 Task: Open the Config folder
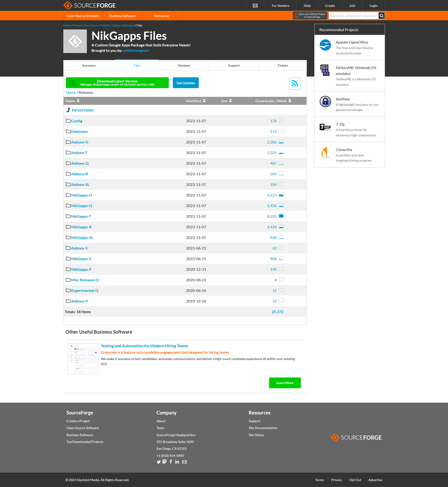pyautogui.click(x=77, y=121)
